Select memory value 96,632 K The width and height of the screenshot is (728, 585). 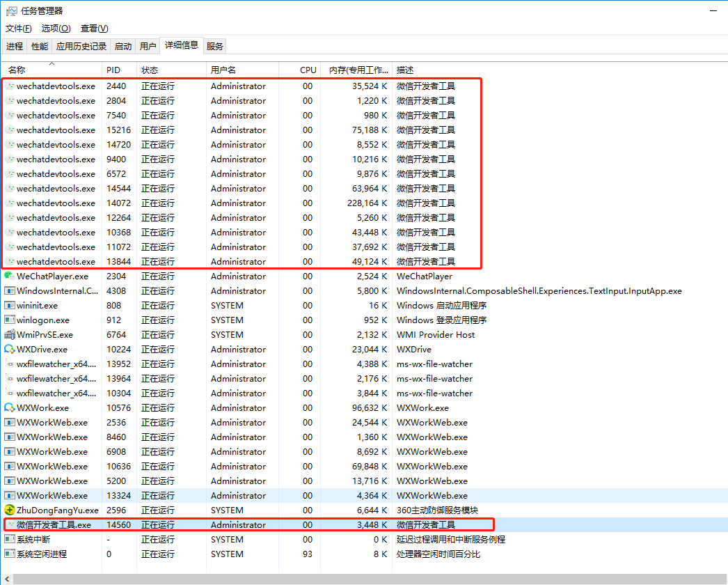pos(369,408)
